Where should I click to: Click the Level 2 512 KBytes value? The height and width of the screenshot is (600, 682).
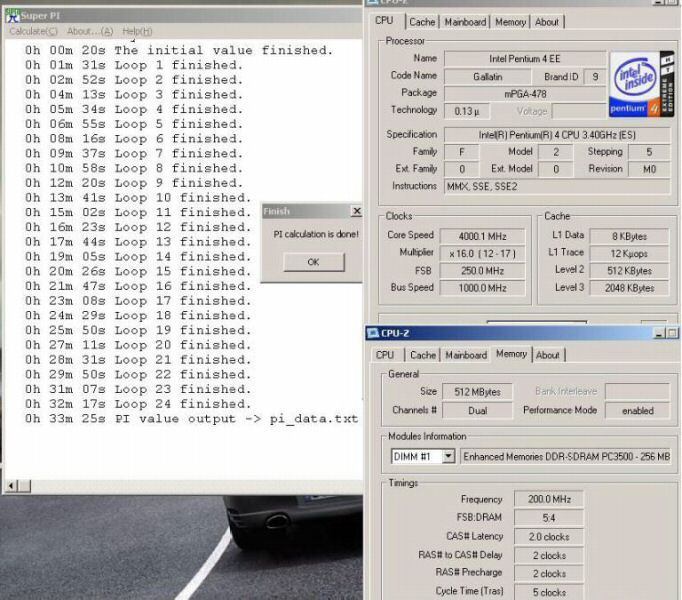tap(629, 271)
